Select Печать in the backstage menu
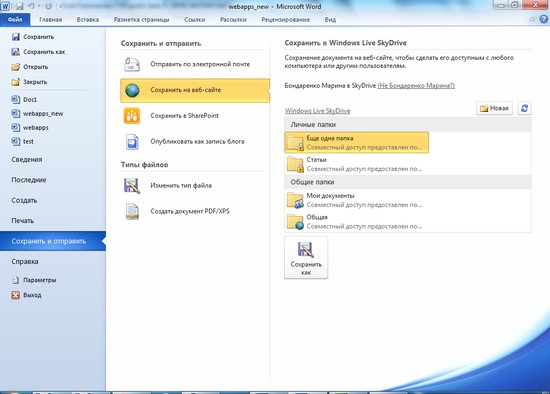This screenshot has height=394, width=550. pyautogui.click(x=53, y=221)
